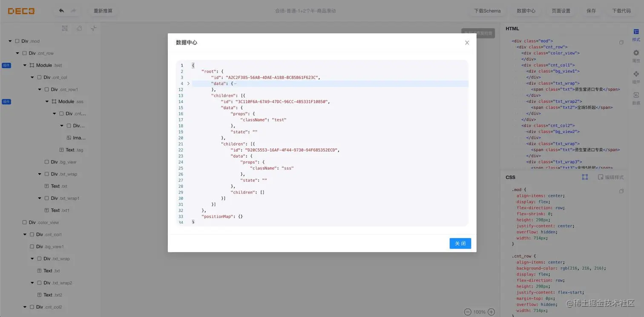The height and width of the screenshot is (317, 644).
Task: Collapse the Div .txt_wrap2 tree node
Action: [32, 283]
